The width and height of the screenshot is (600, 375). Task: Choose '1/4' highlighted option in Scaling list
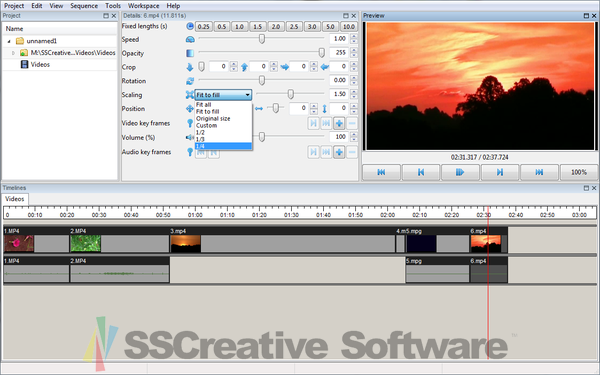(x=223, y=146)
